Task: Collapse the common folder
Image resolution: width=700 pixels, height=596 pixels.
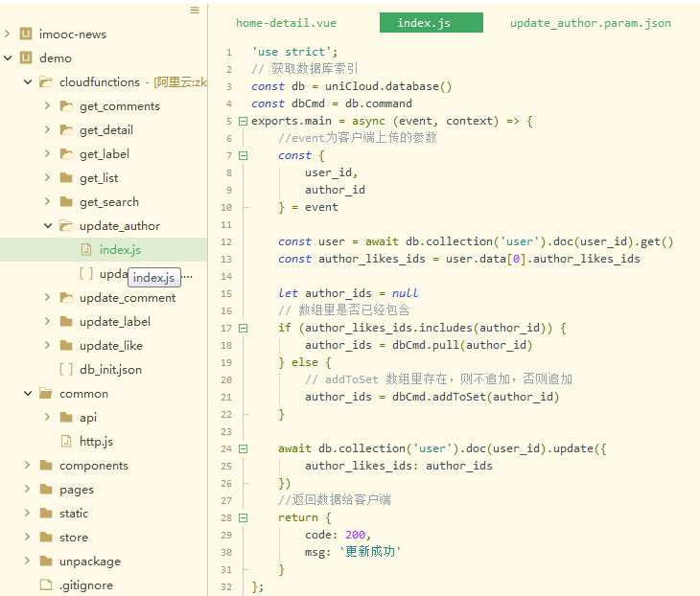Action: (x=28, y=393)
